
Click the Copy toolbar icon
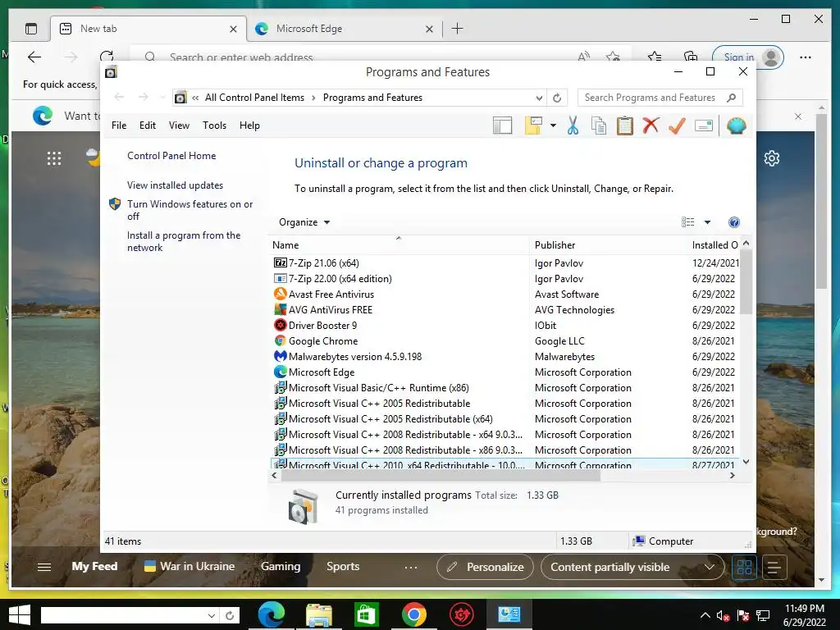(x=598, y=126)
